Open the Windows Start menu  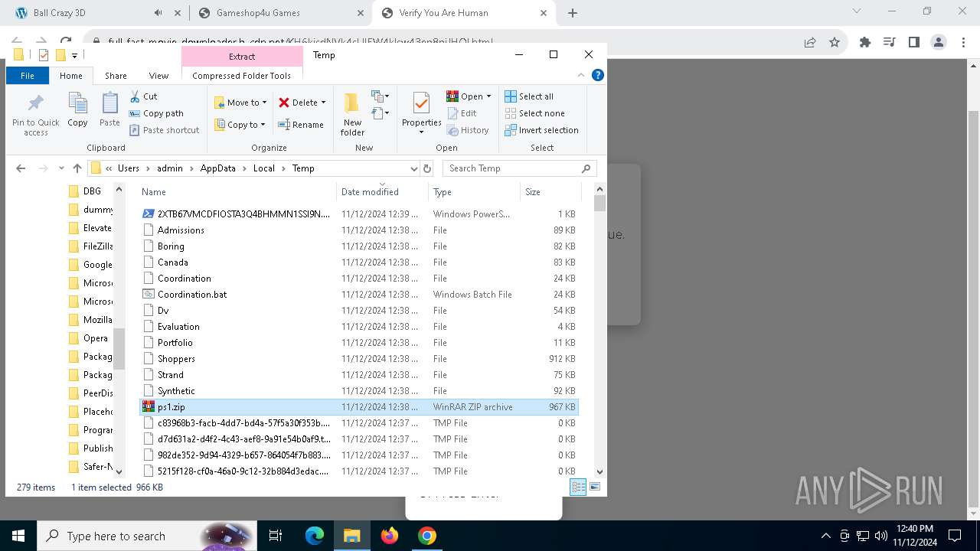18,536
